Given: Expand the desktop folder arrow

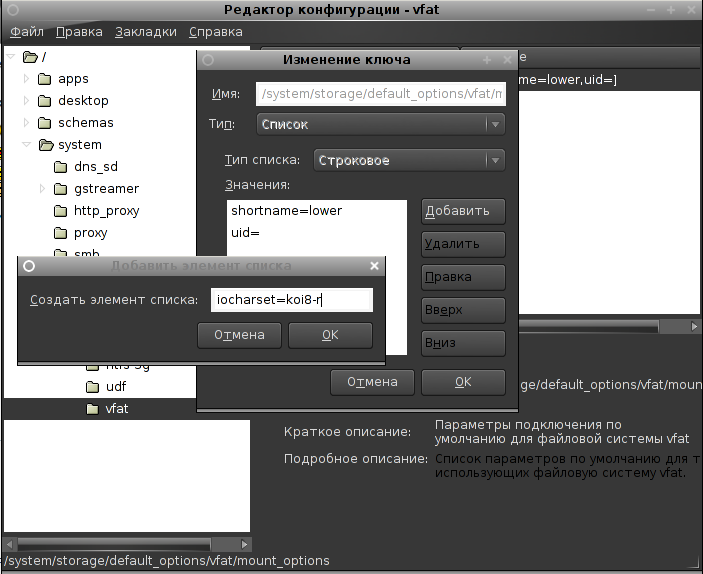Looking at the screenshot, I should pyautogui.click(x=26, y=100).
